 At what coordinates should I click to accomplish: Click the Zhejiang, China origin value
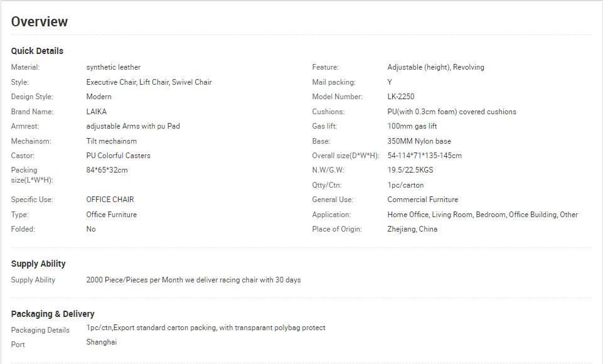[x=412, y=229]
